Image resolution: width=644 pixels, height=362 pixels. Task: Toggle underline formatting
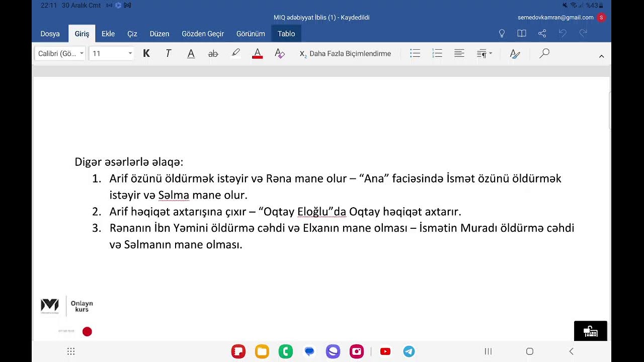point(191,53)
